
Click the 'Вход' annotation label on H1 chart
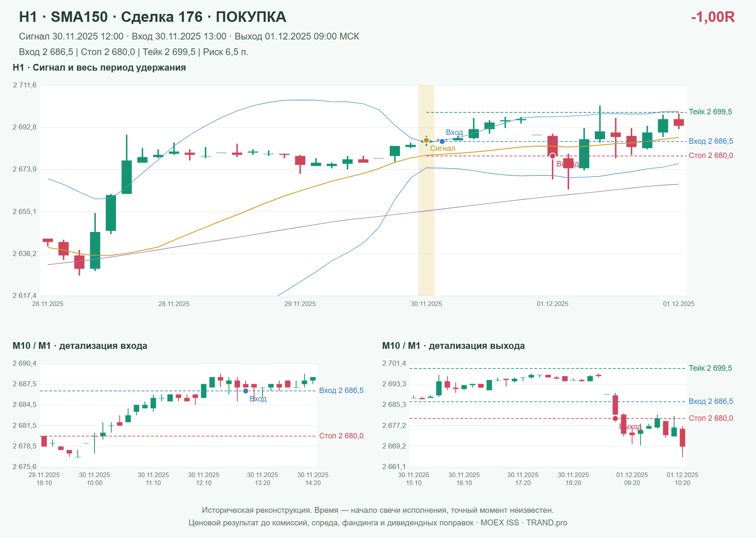pyautogui.click(x=454, y=132)
